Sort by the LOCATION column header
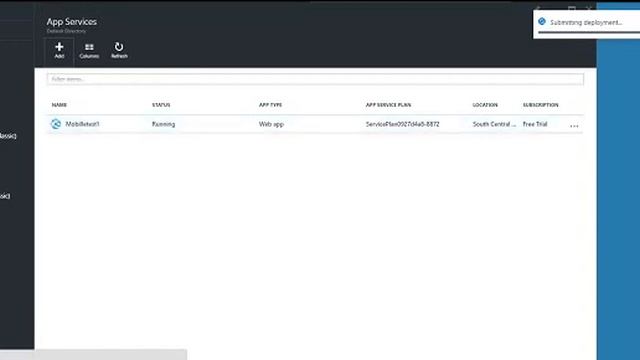This screenshot has height=360, width=640. coord(485,105)
